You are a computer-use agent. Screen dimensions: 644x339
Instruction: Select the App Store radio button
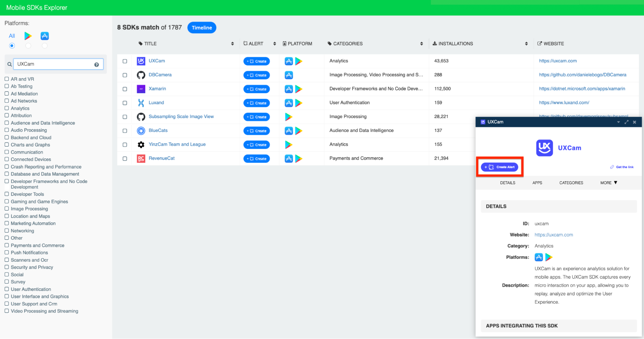(45, 46)
